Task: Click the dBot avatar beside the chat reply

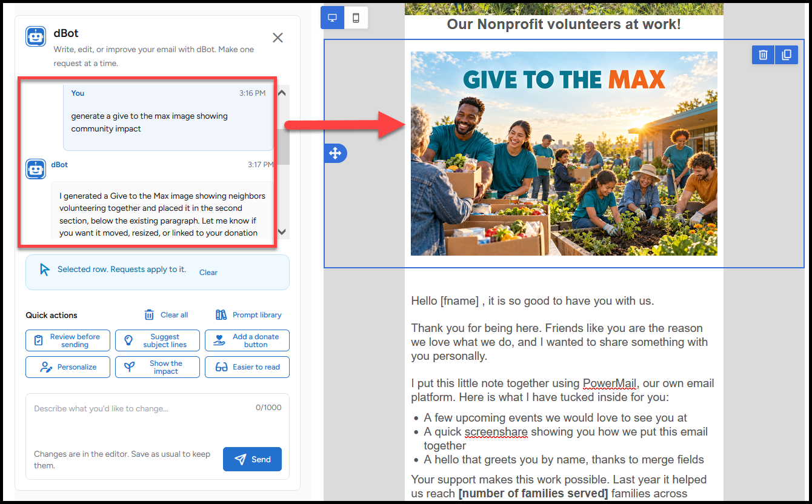Action: 36,169
